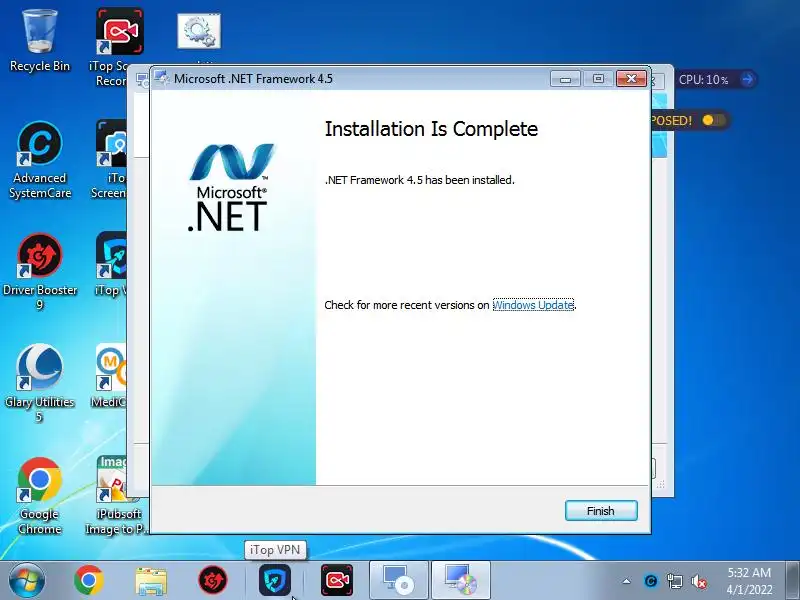800x600 pixels.
Task: Switch to the installer taskbar window with disc
Action: [x=398, y=580]
